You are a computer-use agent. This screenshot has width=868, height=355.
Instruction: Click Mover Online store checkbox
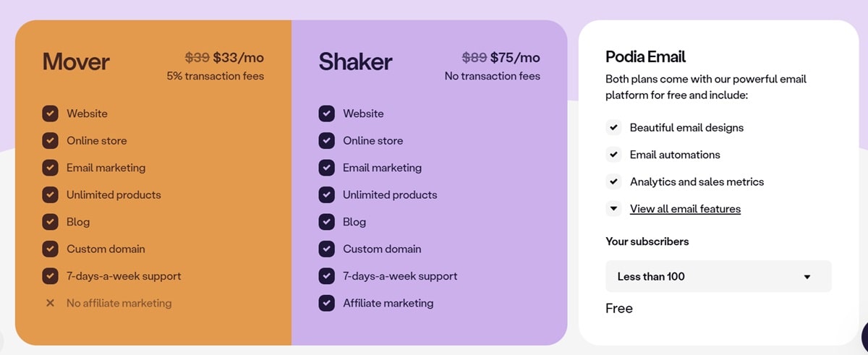click(50, 140)
